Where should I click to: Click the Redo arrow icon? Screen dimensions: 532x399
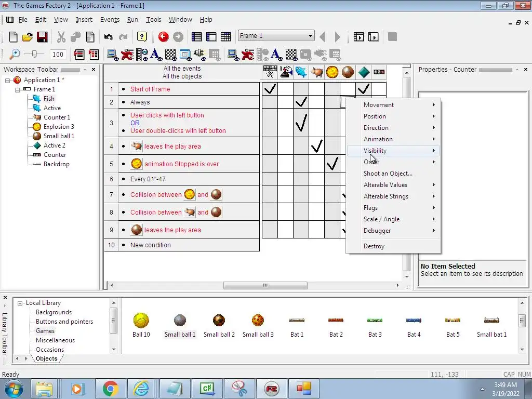tap(123, 37)
